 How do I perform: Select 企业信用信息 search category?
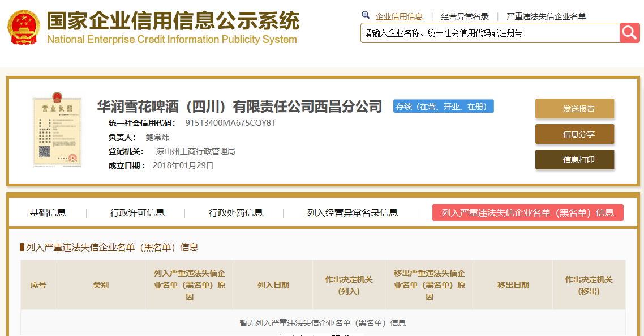(399, 16)
